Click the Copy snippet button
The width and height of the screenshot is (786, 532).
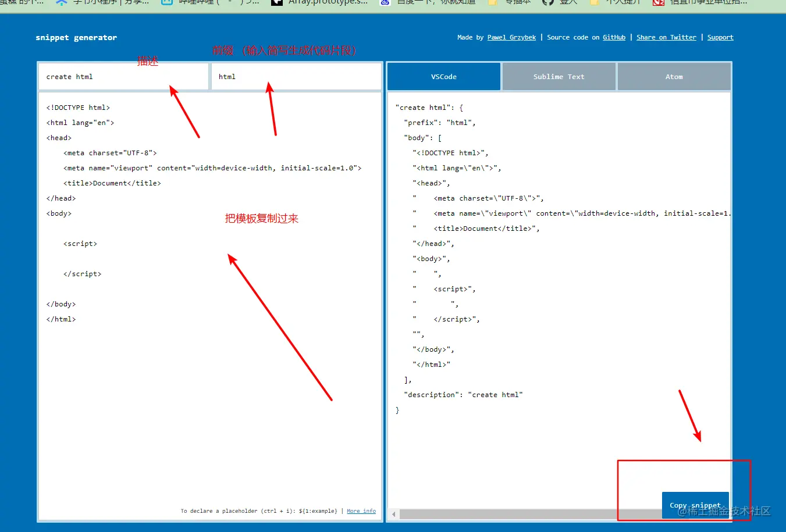[695, 505]
